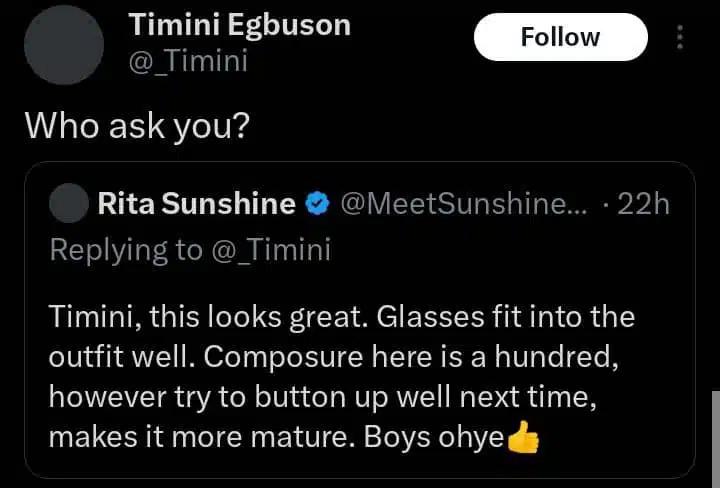720x488 pixels.
Task: Click the "Replying to" label in quoted tweet
Action: [125, 250]
